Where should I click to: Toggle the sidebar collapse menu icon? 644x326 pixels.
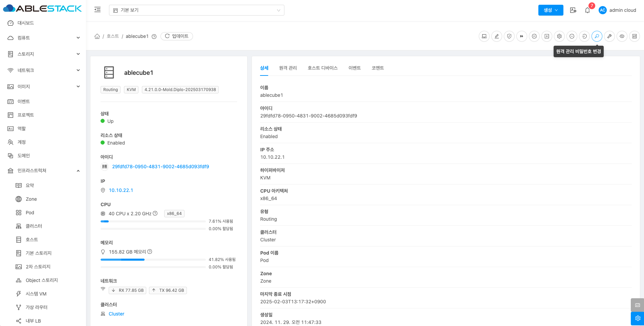98,10
